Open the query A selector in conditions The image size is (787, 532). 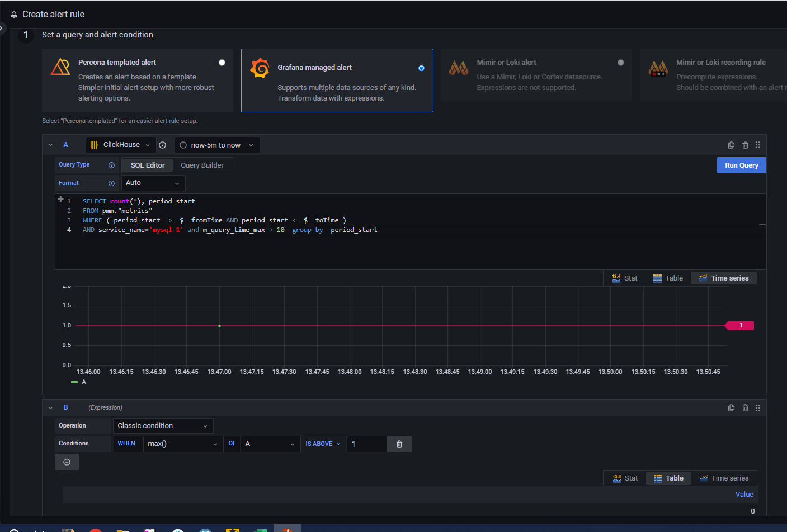[270, 444]
